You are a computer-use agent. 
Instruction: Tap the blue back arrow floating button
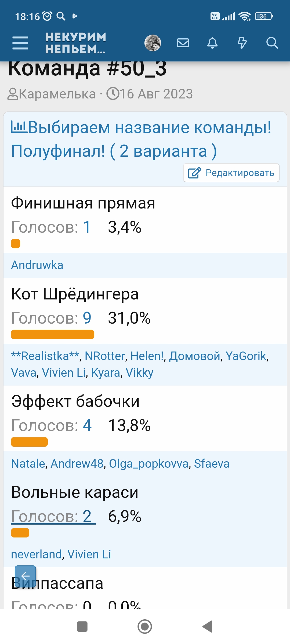coord(25,576)
